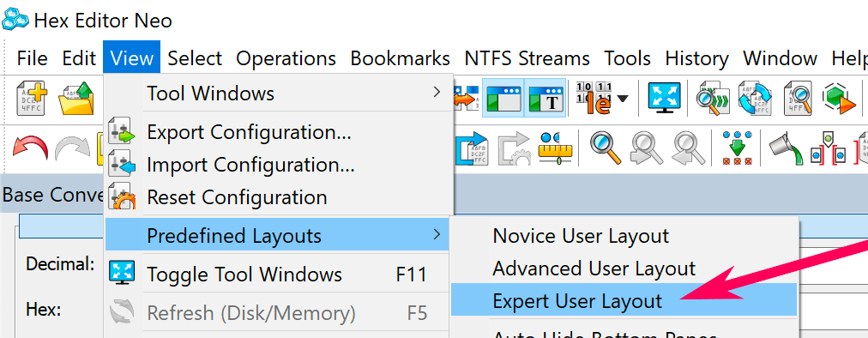Viewport: 868px width, 338px height.
Task: Close the open View menu
Action: 132,58
